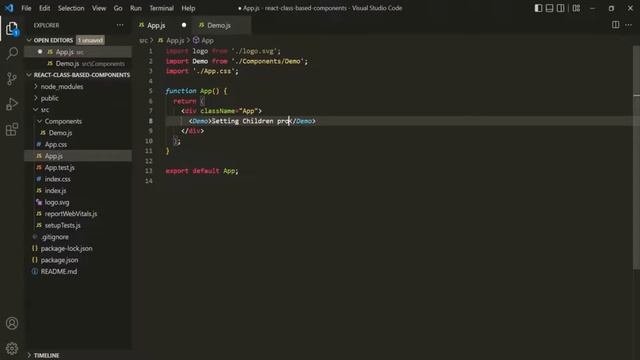Open App.test.js file
The height and width of the screenshot is (360, 640).
tap(60, 167)
